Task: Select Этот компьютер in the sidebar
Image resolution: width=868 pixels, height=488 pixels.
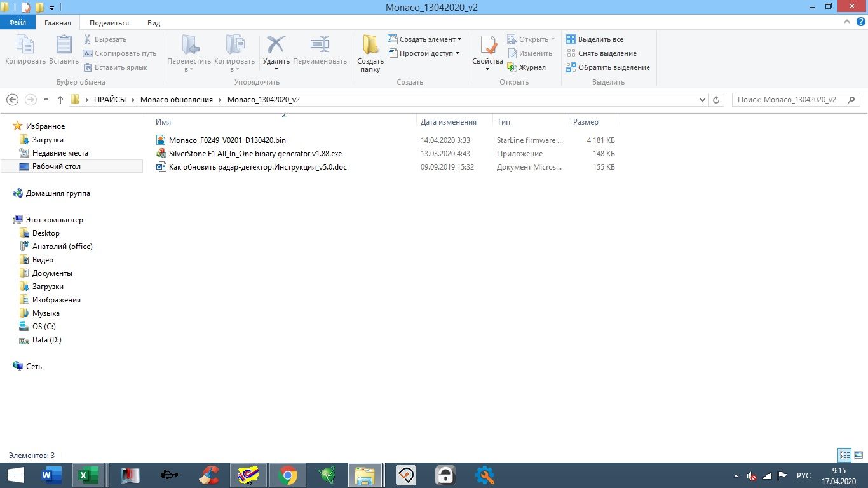Action: [54, 220]
